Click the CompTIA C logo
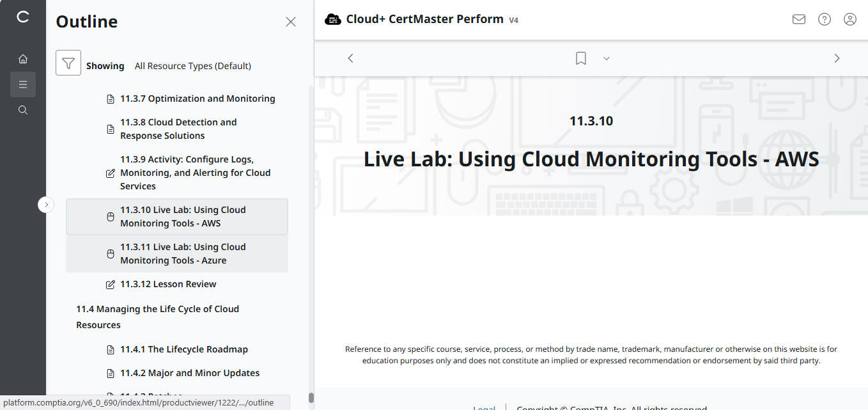Image resolution: width=868 pixels, height=410 pixels. click(x=23, y=18)
